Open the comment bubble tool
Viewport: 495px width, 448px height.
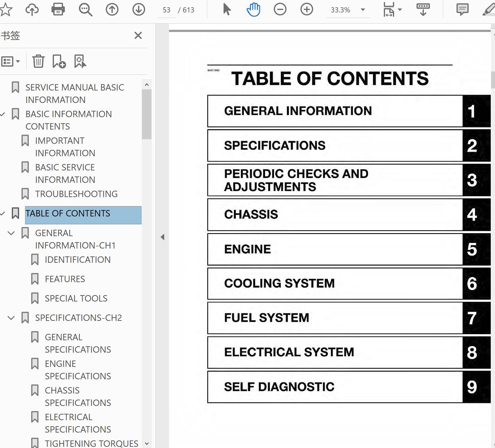pos(462,10)
